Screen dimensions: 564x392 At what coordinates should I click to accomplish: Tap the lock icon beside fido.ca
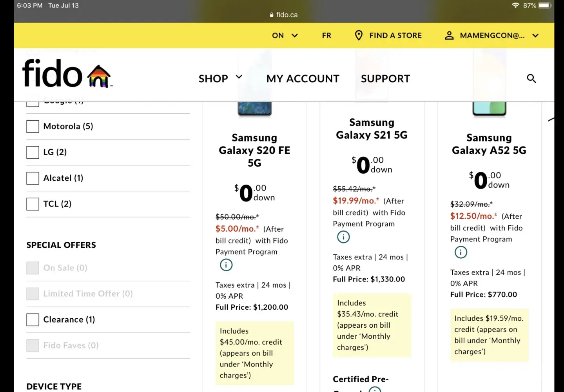click(272, 15)
